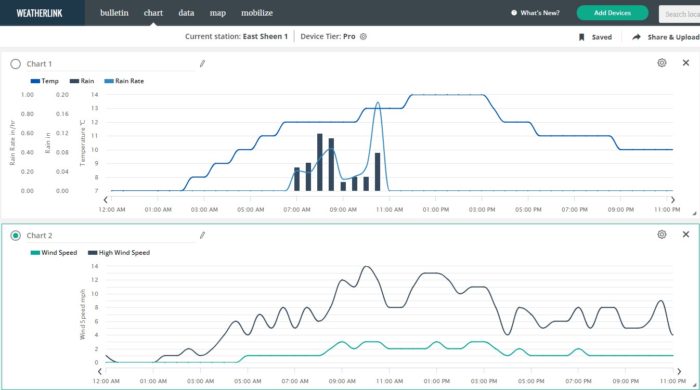700x390 pixels.
Task: Close Chart 2 panel
Action: 686,234
